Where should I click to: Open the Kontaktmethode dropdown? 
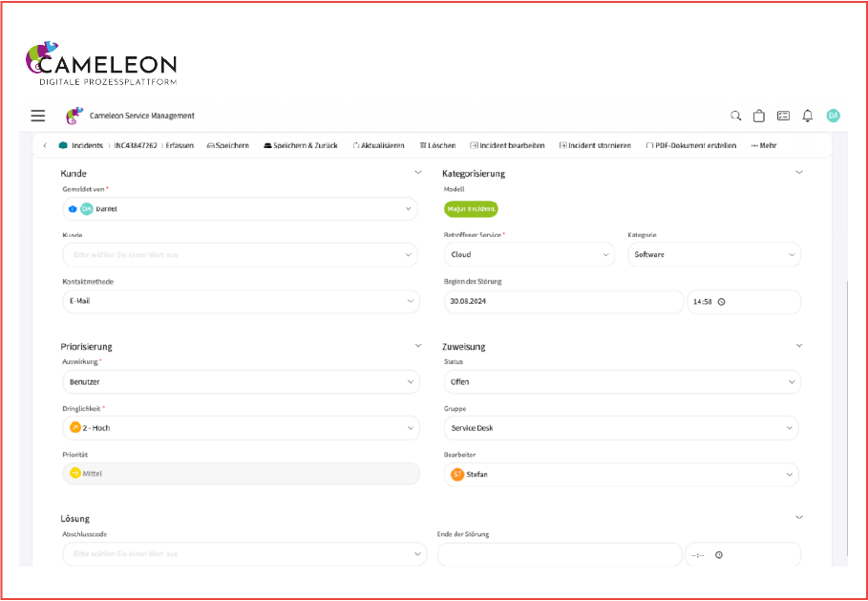240,301
